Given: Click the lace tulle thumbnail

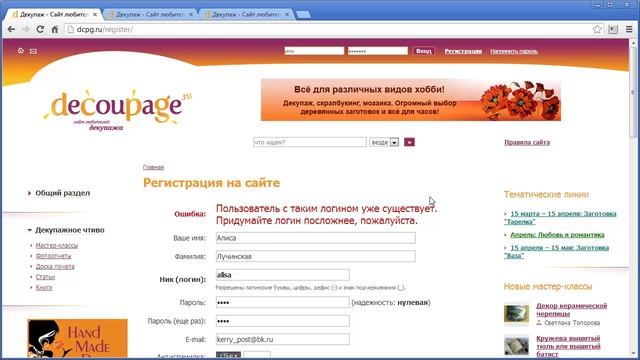Looking at the screenshot, I should (x=516, y=345).
